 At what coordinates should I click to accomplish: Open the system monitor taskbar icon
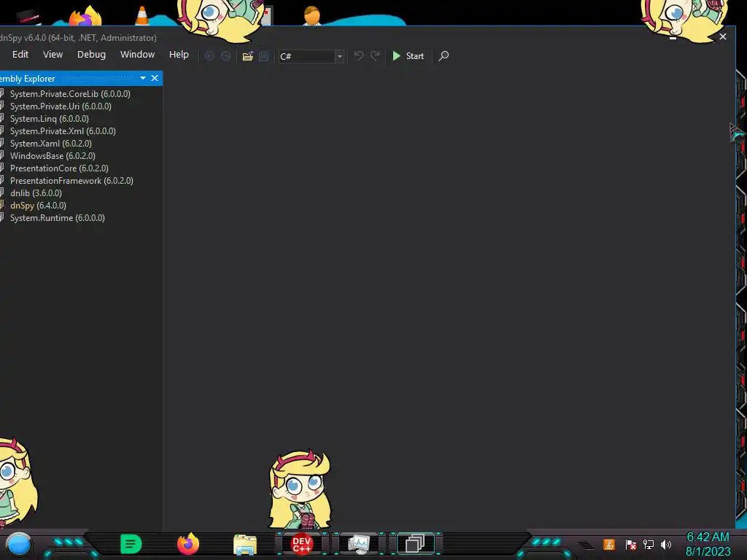359,544
